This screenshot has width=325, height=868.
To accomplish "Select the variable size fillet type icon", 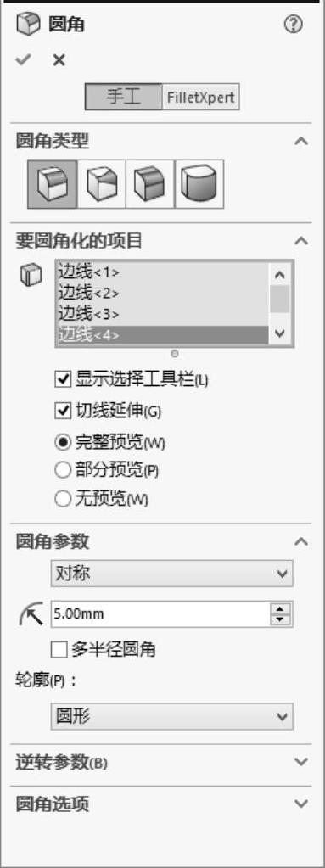I will [x=101, y=184].
